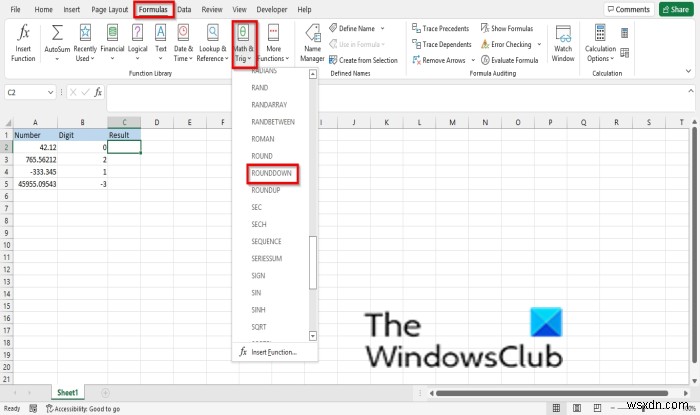The width and height of the screenshot is (700, 415).
Task: Click Remove Arrows
Action: (x=439, y=60)
